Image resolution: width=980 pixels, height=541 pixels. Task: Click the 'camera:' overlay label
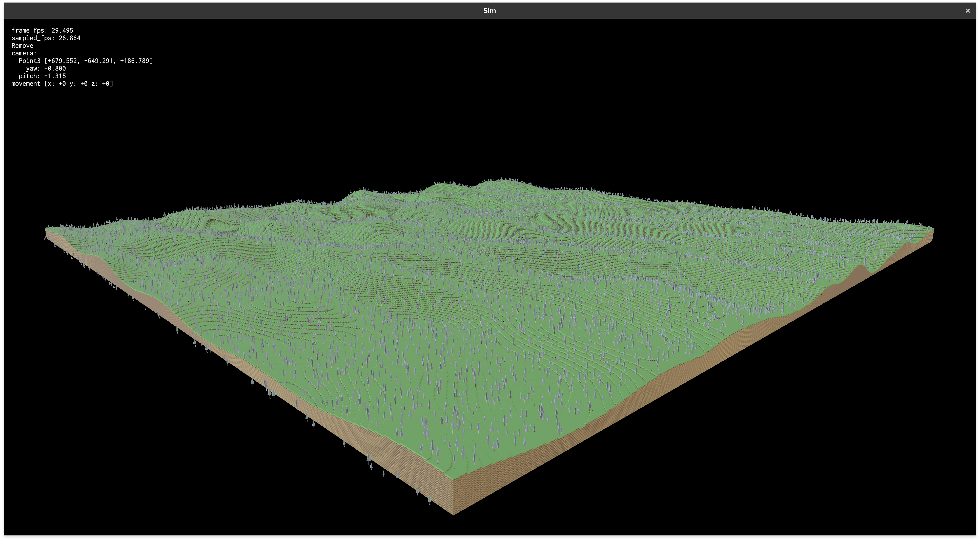24,53
